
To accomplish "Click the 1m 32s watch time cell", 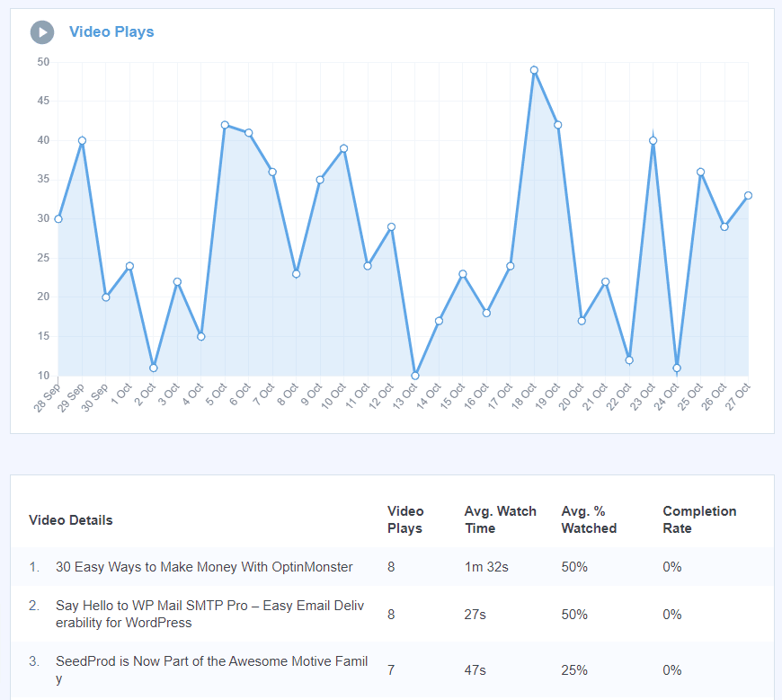I will point(485,567).
